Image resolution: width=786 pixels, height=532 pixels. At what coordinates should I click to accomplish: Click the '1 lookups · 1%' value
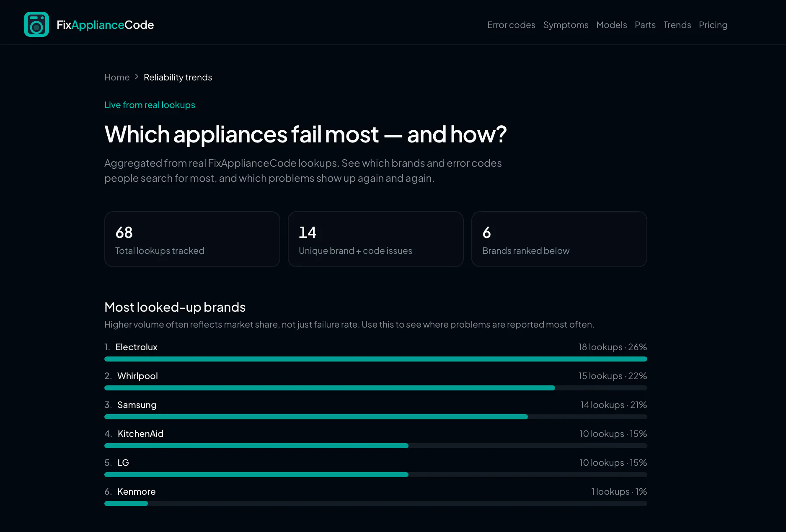coord(619,491)
